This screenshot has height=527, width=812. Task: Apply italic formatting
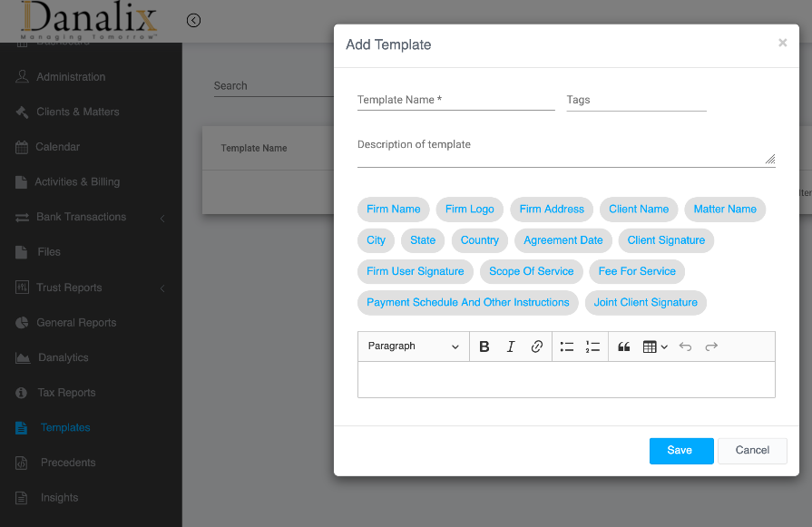coord(510,346)
